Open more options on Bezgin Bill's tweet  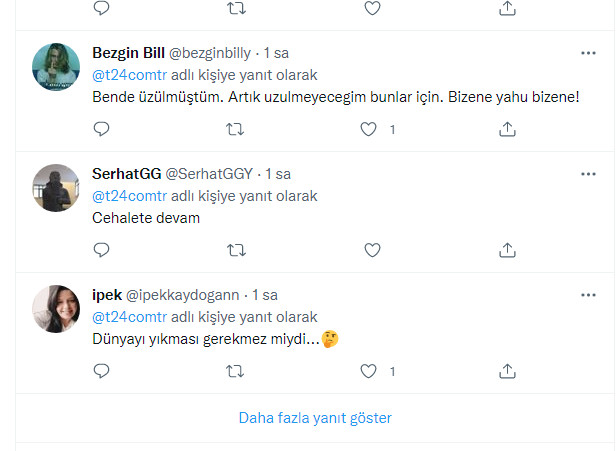point(590,51)
